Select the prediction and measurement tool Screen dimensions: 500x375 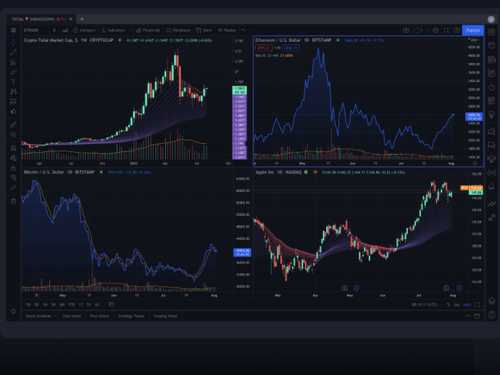pos(13,101)
